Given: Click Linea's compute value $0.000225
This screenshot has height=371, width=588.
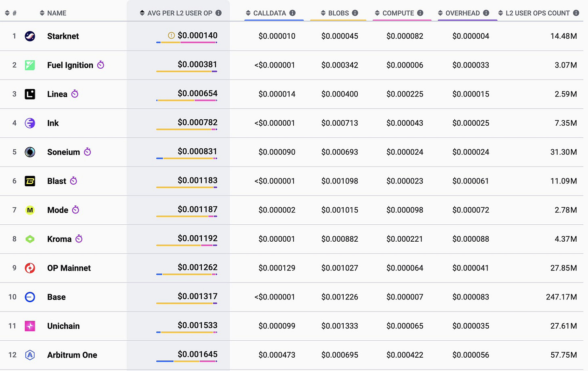Looking at the screenshot, I should 405,94.
